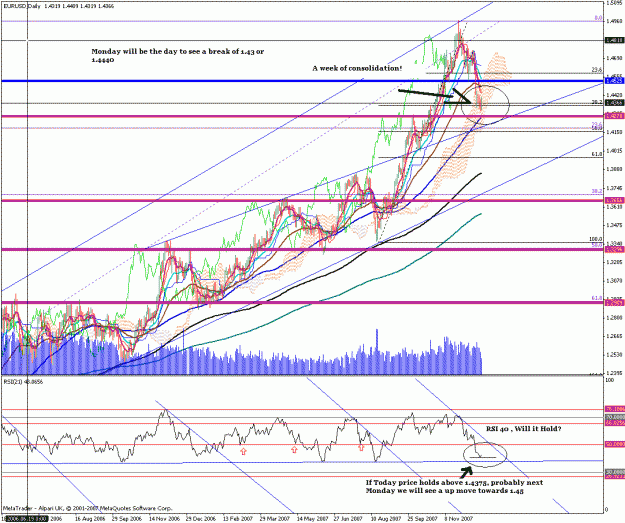This screenshot has width=625, height=523.
Task: Click the 29 Mar 2007 date label
Action: point(275,519)
